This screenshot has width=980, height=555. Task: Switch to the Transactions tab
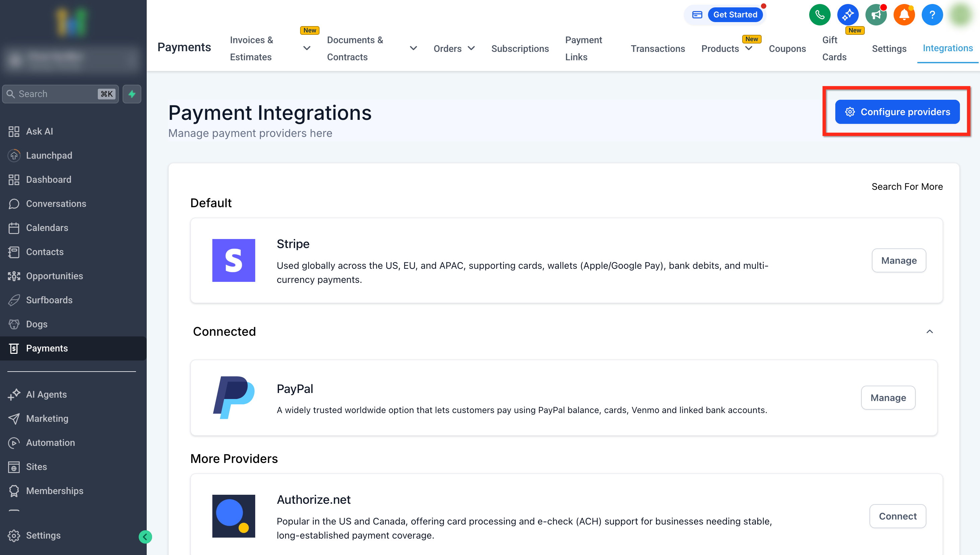657,49
